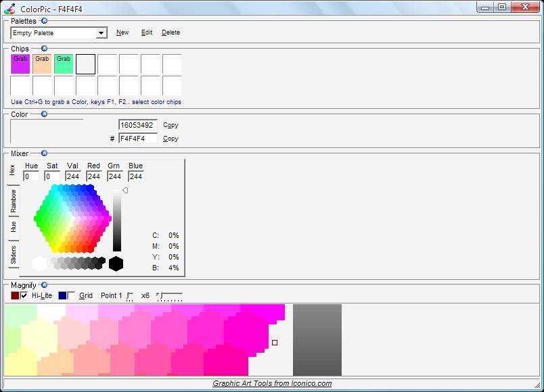
Task: Adjust the x6 magnification slider
Action: [170, 296]
